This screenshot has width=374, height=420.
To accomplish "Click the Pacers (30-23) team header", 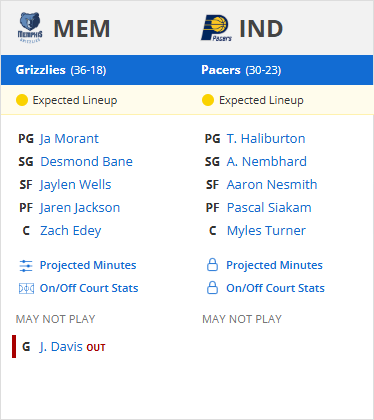I will pos(241,70).
